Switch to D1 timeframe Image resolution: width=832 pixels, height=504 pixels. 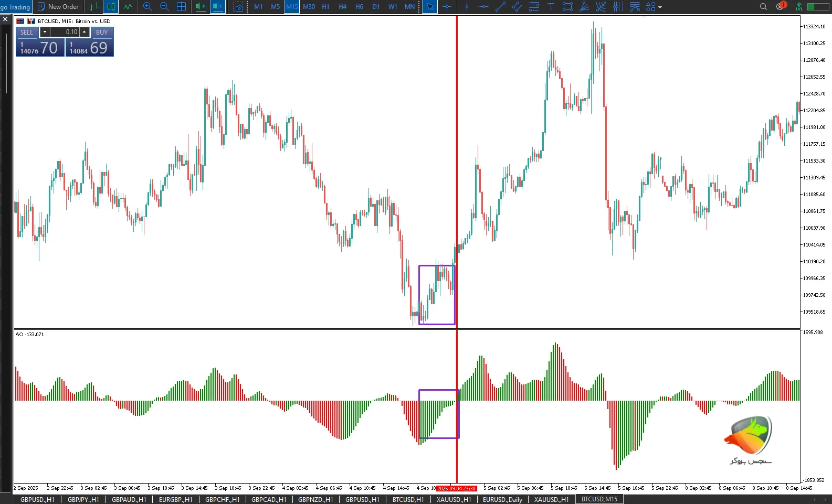(x=376, y=7)
